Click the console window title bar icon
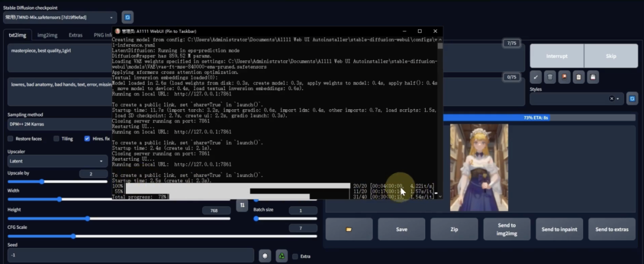The width and height of the screenshot is (644, 264). (x=117, y=31)
